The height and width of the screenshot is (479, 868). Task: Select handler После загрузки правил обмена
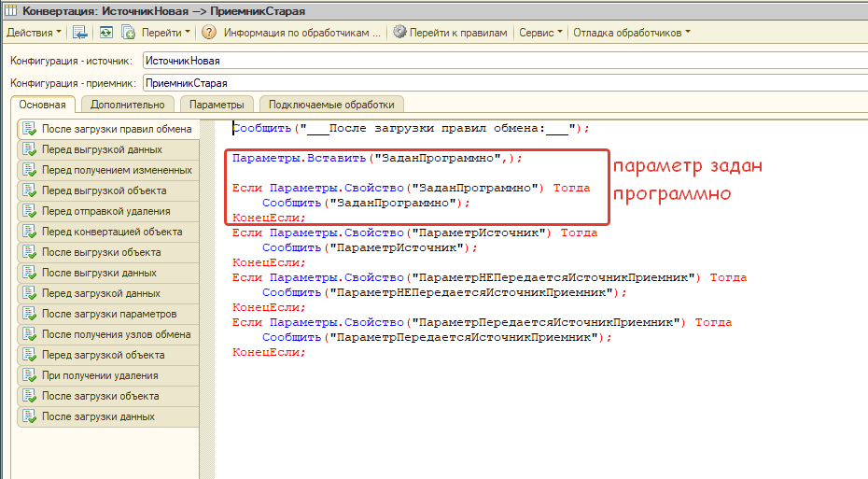(x=108, y=129)
